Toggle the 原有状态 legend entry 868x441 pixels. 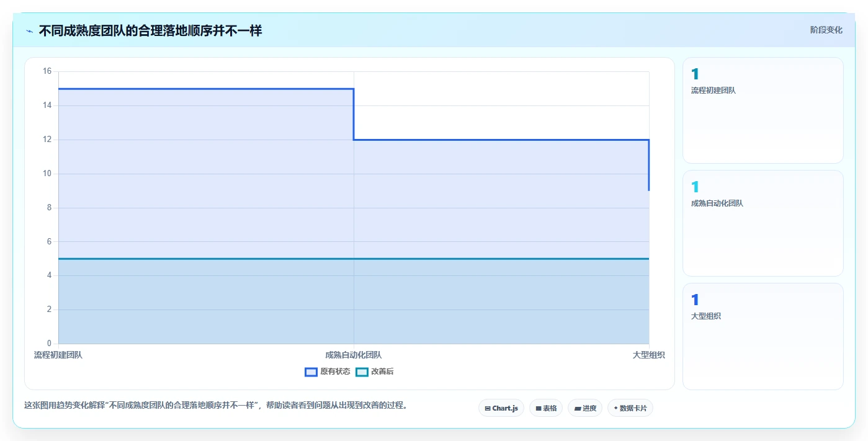tap(328, 372)
